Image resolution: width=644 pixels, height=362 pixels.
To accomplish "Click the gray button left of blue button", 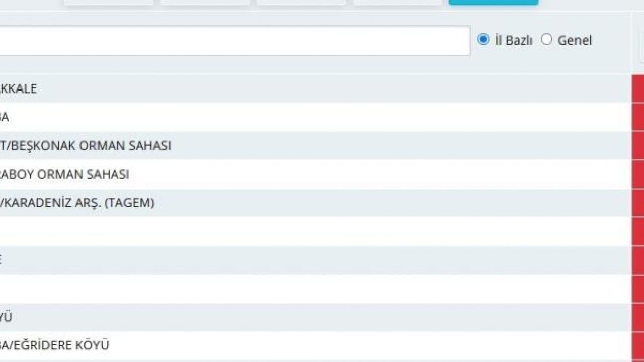I will pos(397,3).
